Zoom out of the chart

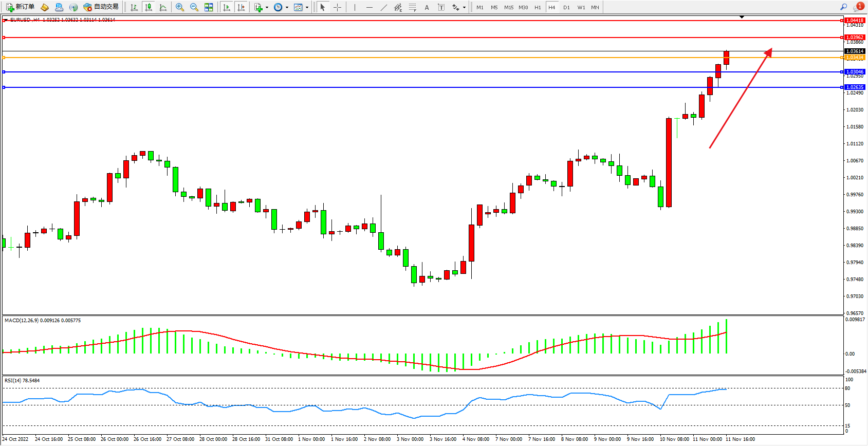[x=194, y=7]
